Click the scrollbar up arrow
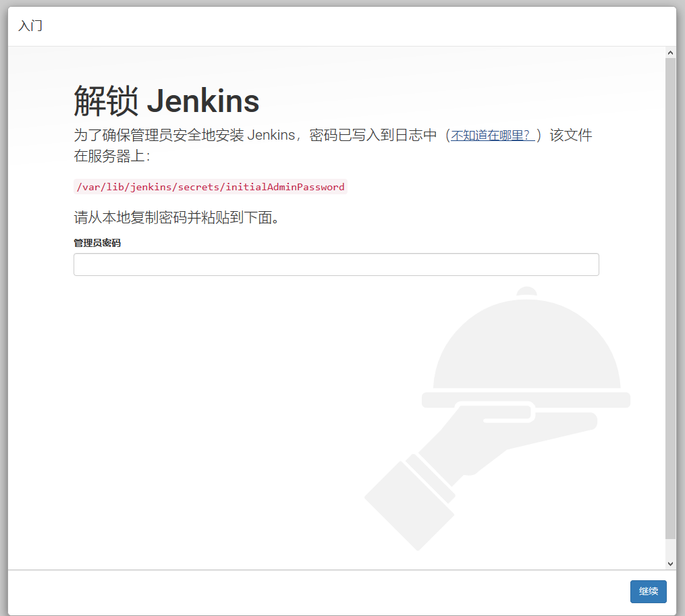Screen dimensions: 685x616 [x=670, y=53]
